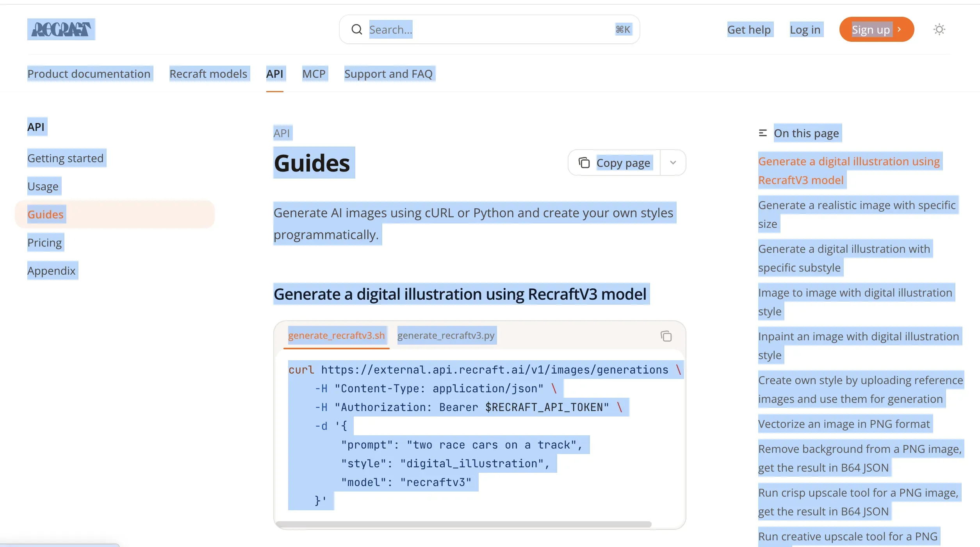This screenshot has width=980, height=547.
Task: Jump to Generate a digital illustration using RecraftV3 model
Action: click(849, 171)
